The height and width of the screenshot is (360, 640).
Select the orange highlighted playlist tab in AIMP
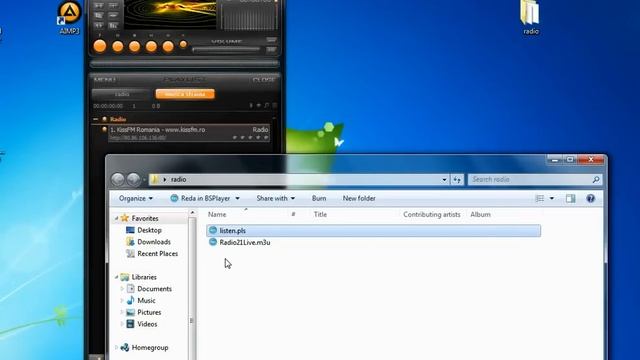(185, 94)
